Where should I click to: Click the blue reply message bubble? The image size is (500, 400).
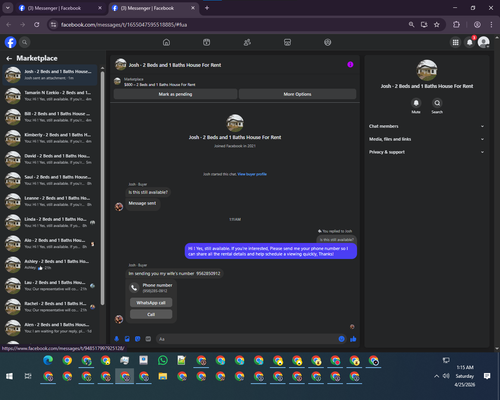click(x=271, y=251)
